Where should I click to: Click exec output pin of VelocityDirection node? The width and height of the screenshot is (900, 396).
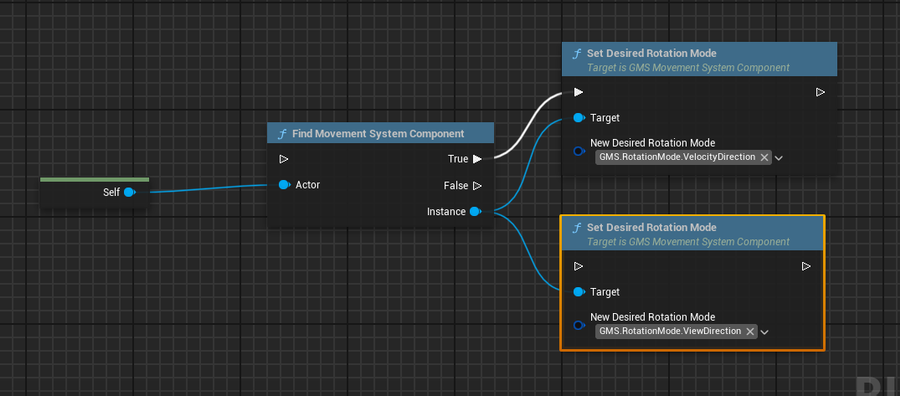point(821,92)
